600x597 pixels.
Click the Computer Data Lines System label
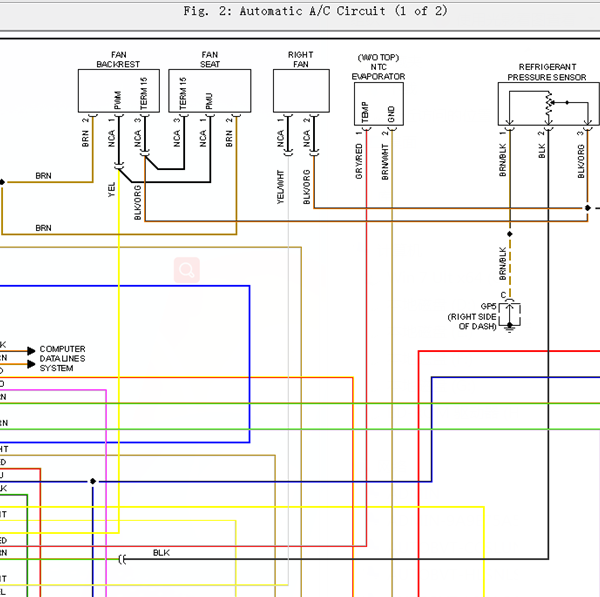point(62,359)
